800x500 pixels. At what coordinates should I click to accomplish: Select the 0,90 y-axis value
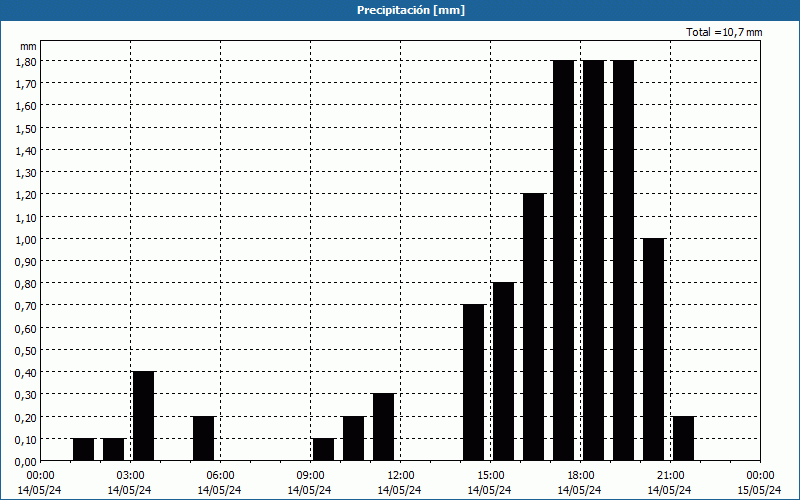point(26,262)
